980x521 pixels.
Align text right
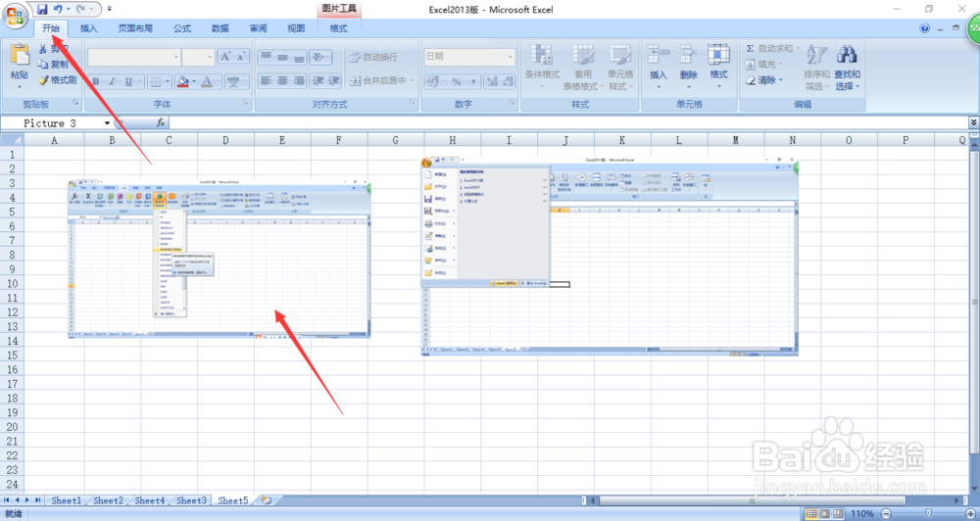click(x=299, y=80)
